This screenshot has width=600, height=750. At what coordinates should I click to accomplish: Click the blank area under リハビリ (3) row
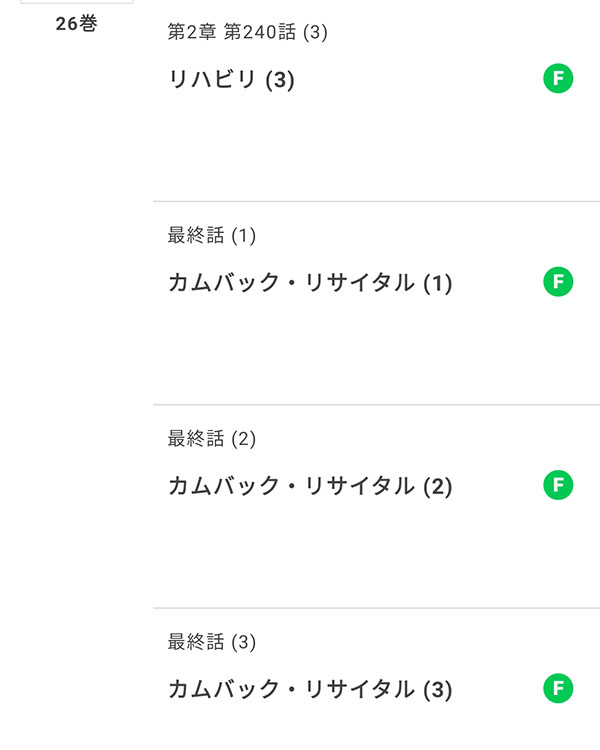click(x=377, y=148)
